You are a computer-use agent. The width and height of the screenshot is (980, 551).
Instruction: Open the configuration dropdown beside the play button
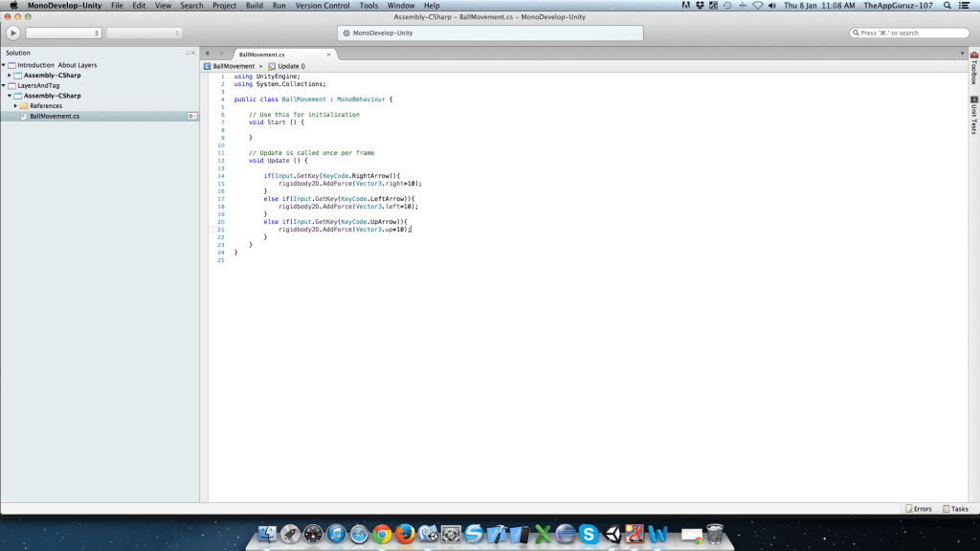click(63, 33)
